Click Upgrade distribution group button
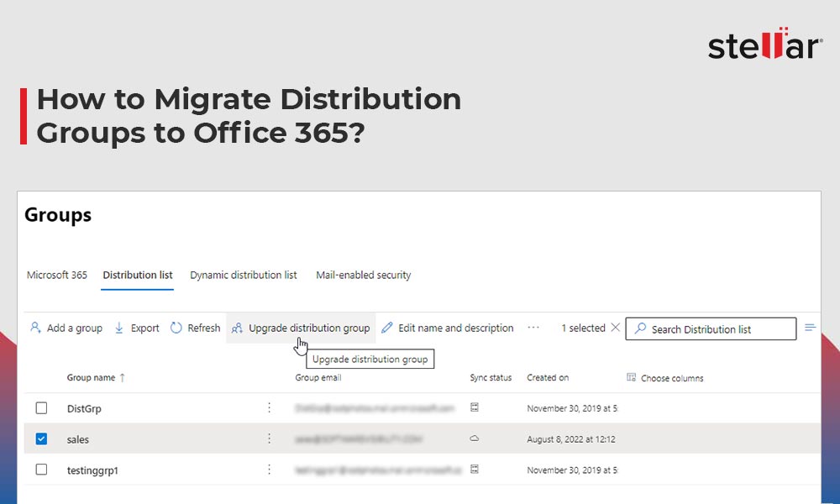Image resolution: width=840 pixels, height=504 pixels. 301,328
